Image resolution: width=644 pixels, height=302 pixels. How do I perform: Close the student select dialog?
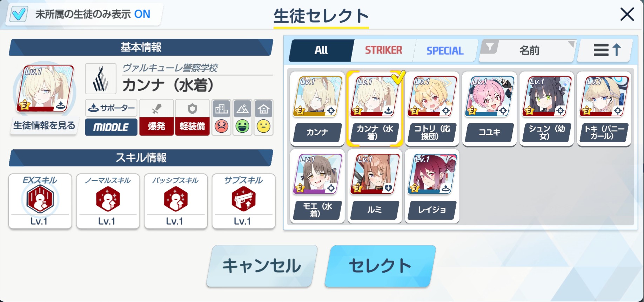627,14
